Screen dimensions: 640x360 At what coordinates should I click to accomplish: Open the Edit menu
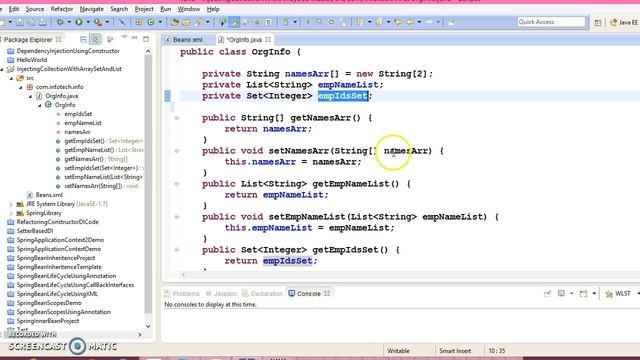pyautogui.click(x=14, y=9)
